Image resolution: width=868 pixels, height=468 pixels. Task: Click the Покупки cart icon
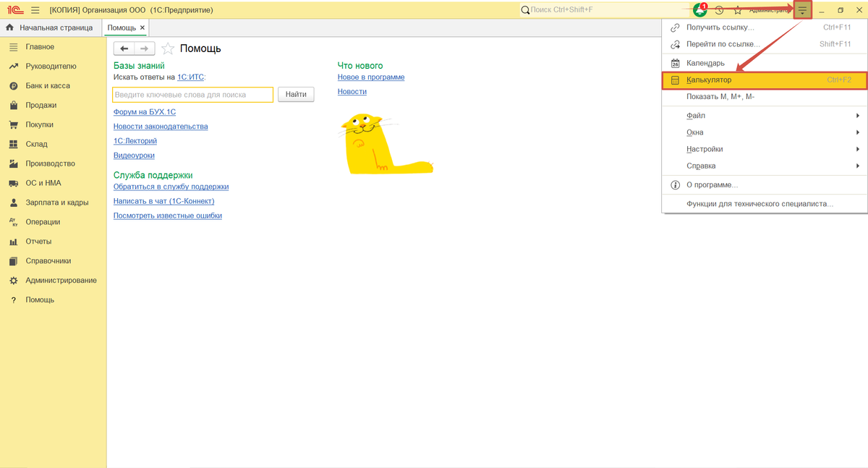point(13,125)
